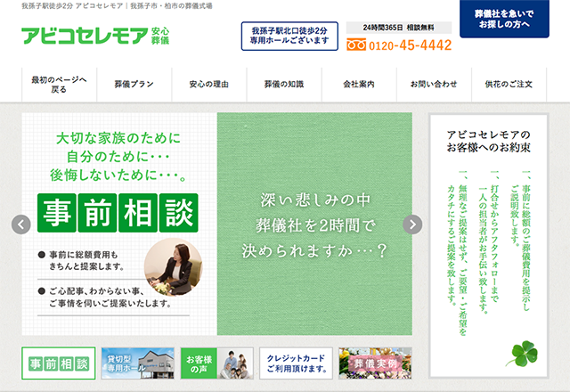Image resolution: width=570 pixels, height=392 pixels.
Task: Click the 24時間365日 相談無料 label
Action: (399, 28)
